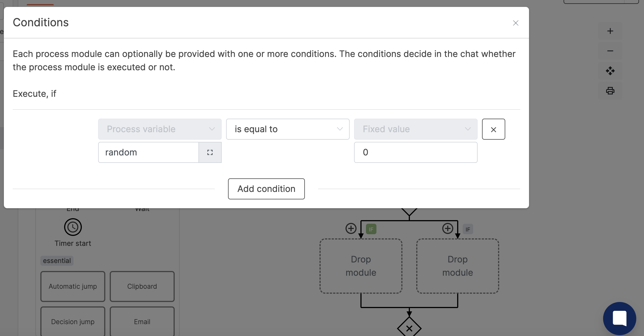Click the fixed value field containing 0
This screenshot has height=336, width=644.
tap(415, 152)
